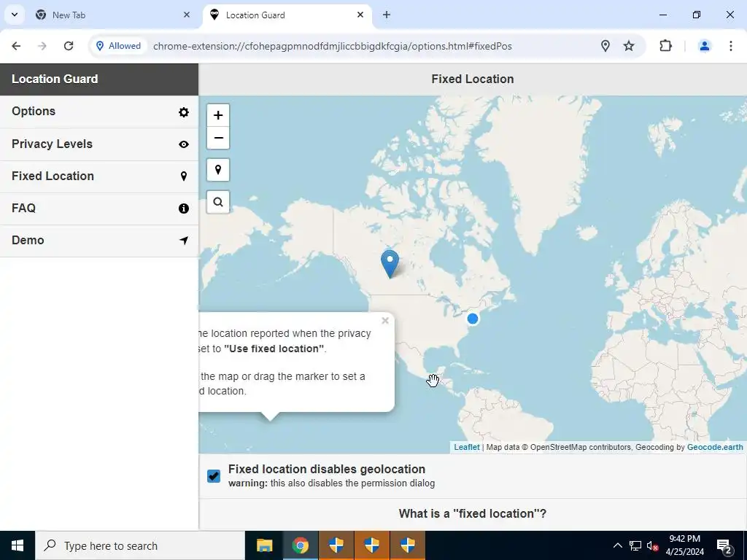Click the Options gear icon
Viewport: 747px width, 560px height.
[183, 112]
